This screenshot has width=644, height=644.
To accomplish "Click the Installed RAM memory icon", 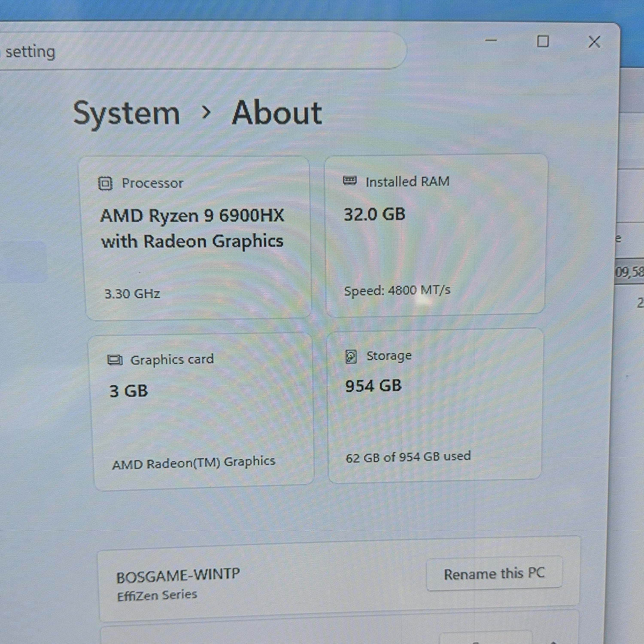I will click(x=350, y=181).
